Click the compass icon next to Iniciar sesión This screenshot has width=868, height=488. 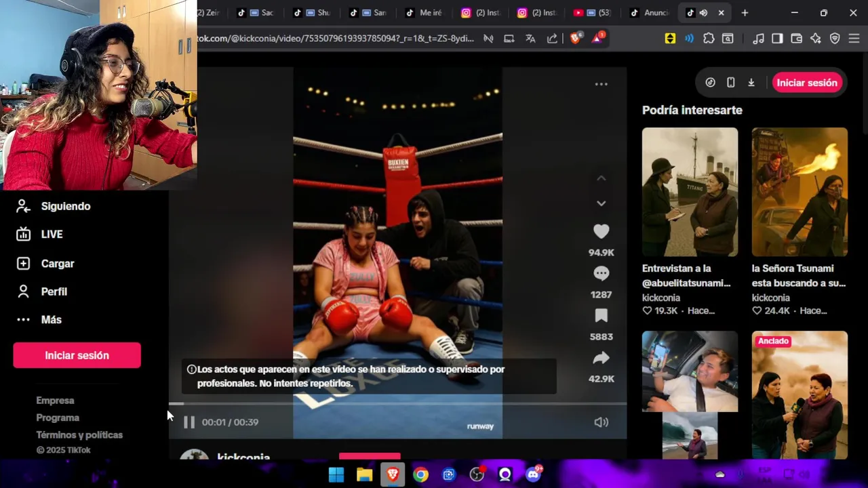click(x=710, y=83)
